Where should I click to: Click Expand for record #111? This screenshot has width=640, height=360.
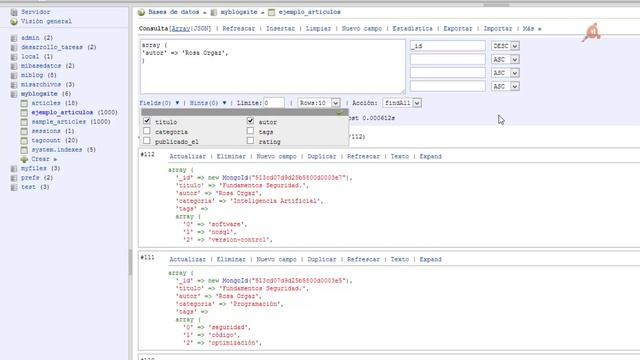click(431, 259)
